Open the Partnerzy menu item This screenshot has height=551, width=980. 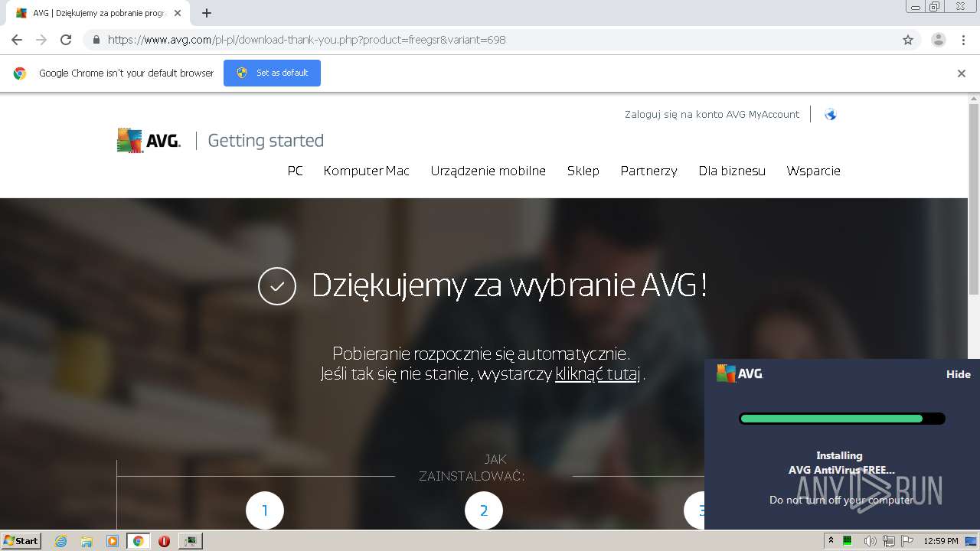[x=648, y=171]
